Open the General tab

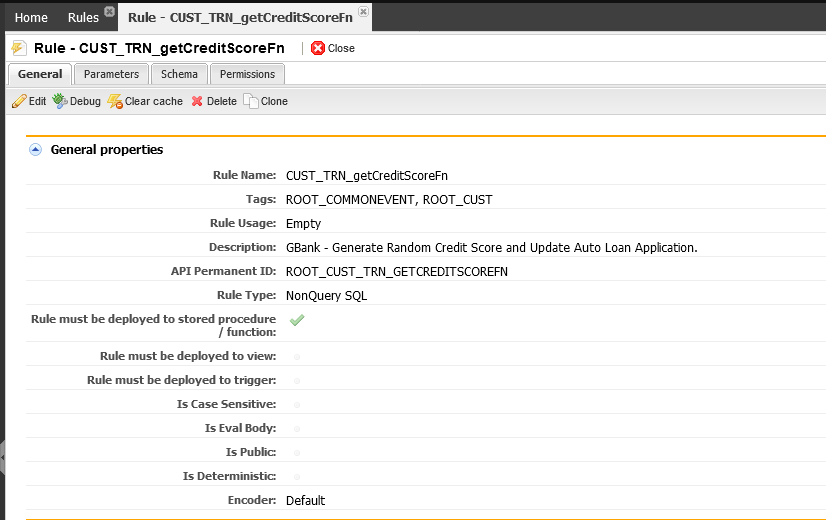tap(40, 74)
